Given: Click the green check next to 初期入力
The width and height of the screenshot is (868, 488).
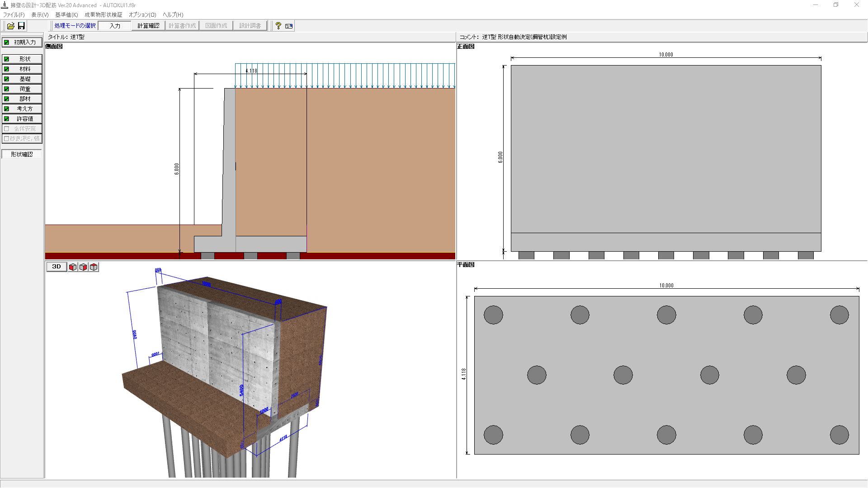Looking at the screenshot, I should [6, 42].
